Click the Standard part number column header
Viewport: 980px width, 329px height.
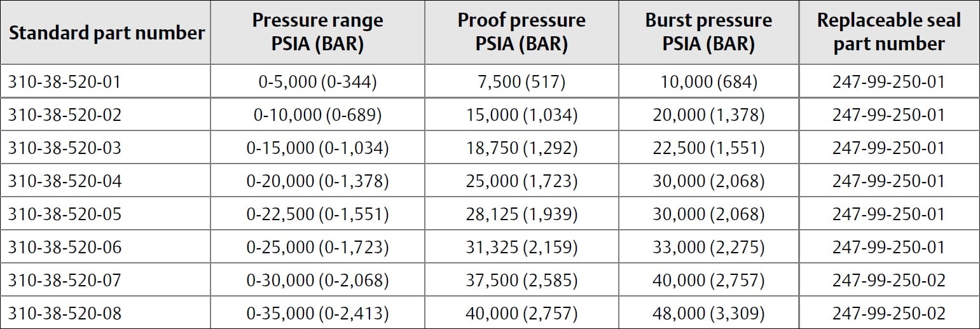(106, 33)
